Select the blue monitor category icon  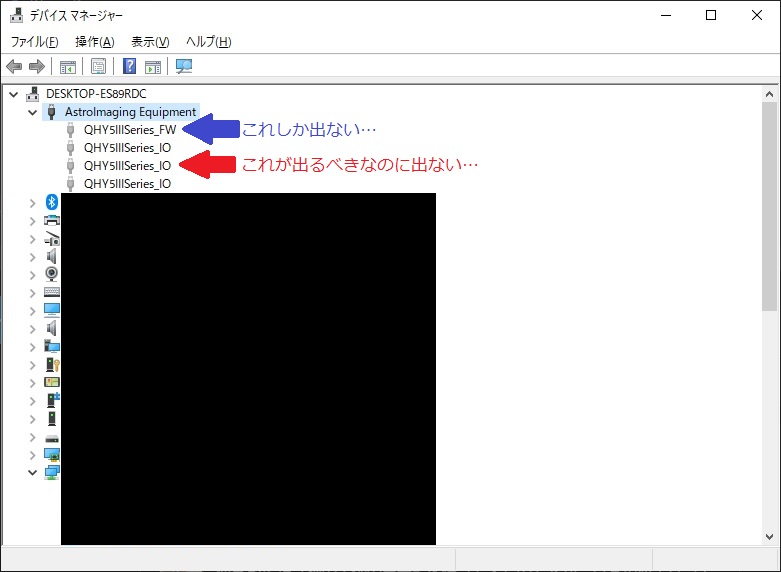[52, 310]
